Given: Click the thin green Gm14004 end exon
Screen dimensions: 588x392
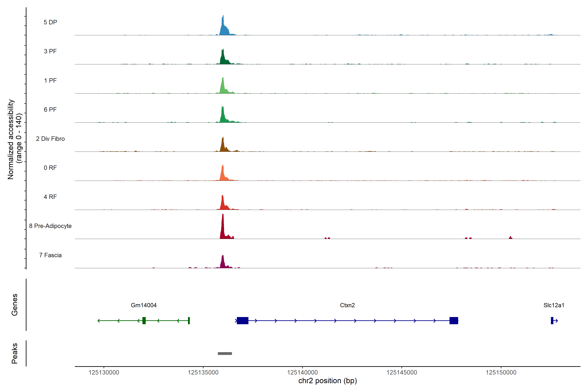Looking at the screenshot, I should [189, 320].
